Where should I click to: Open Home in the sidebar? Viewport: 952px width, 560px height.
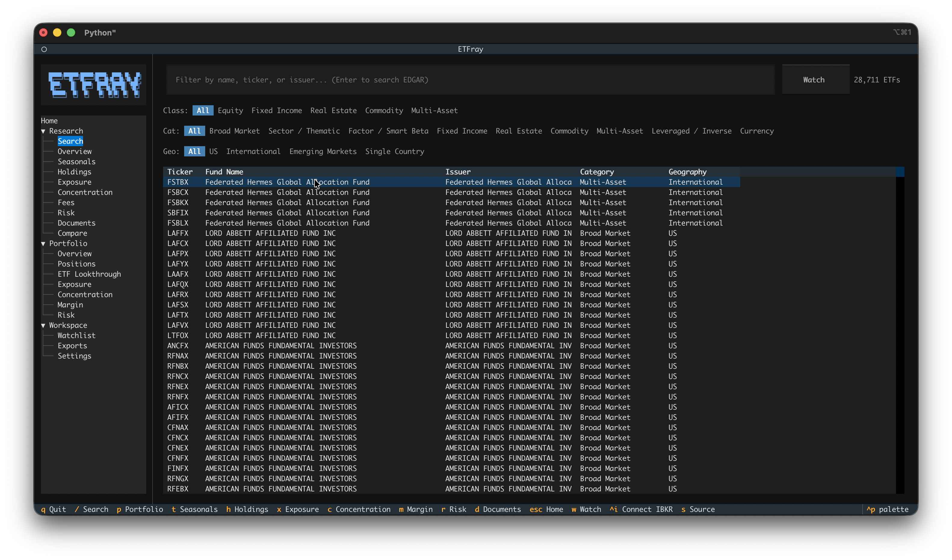pyautogui.click(x=49, y=121)
